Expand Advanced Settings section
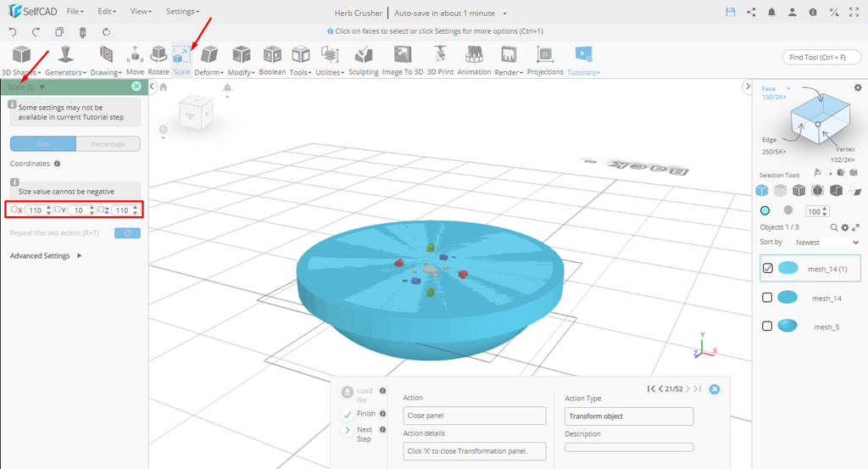868x469 pixels. 46,256
